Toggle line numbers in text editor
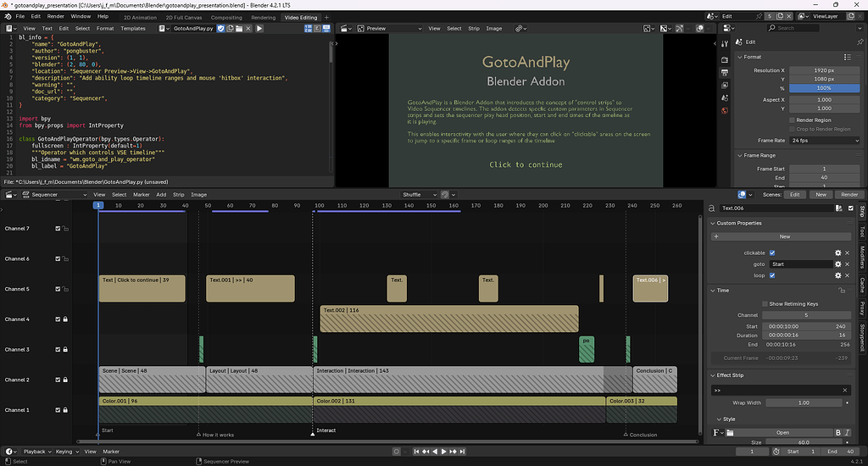 [x=308, y=28]
